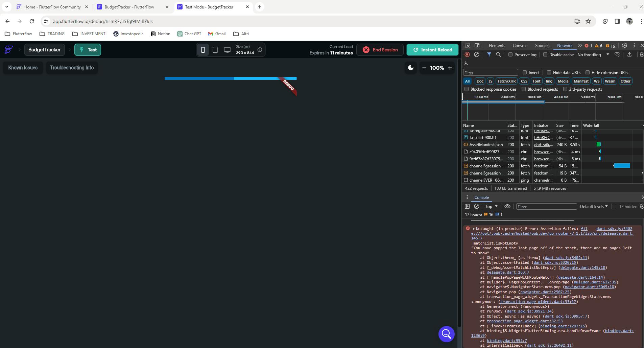Screen dimensions: 644x348
Task: Open the browser side panel icon
Action: pyautogui.click(x=617, y=21)
